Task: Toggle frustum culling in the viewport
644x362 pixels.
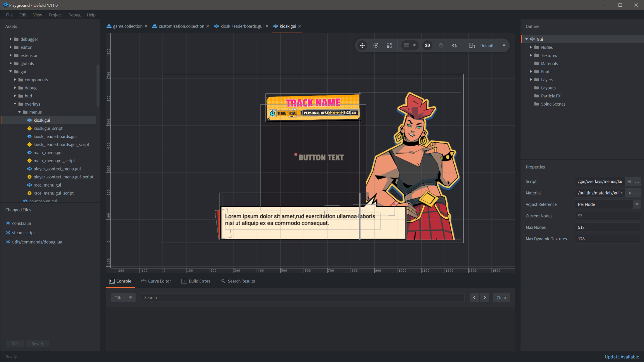Action: tap(441, 45)
